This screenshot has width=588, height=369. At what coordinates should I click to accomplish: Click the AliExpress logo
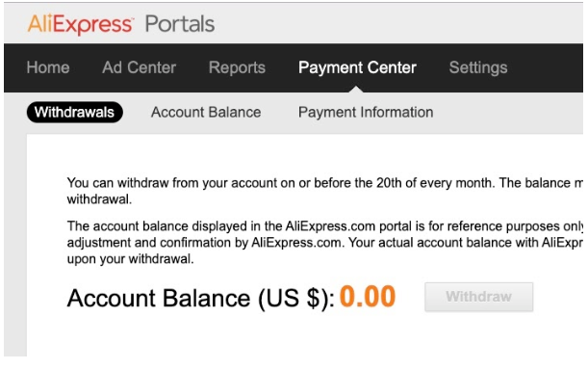[80, 24]
